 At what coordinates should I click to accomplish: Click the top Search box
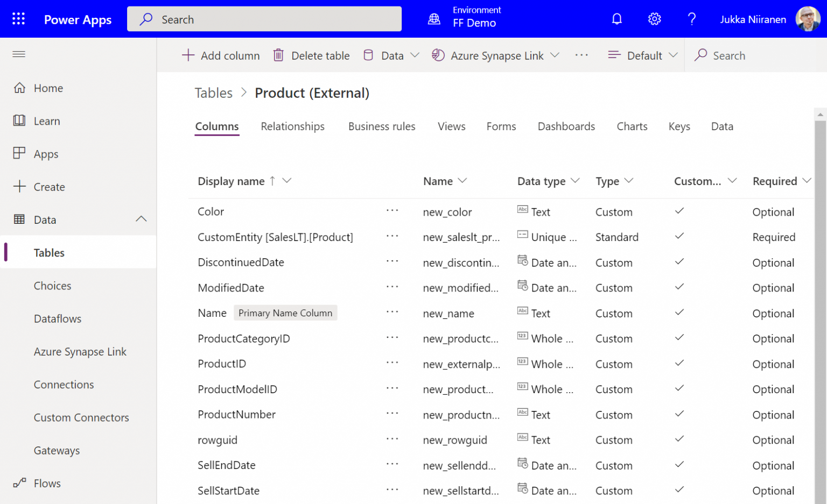tap(264, 19)
